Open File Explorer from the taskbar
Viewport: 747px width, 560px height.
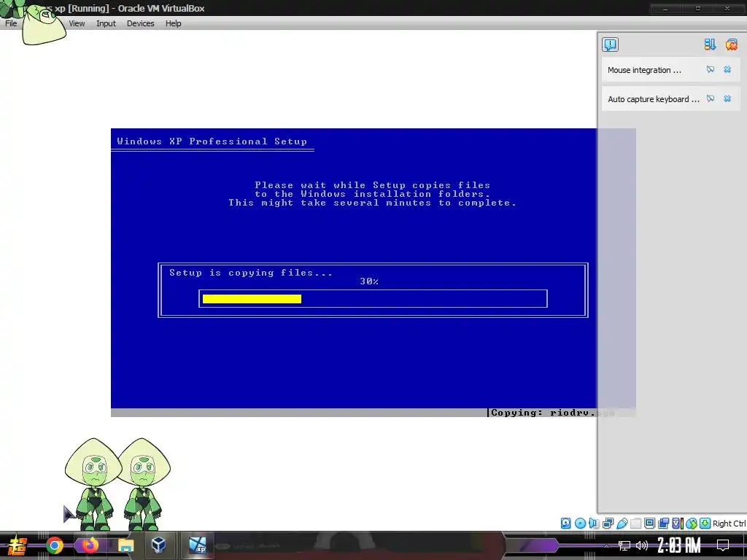point(125,545)
